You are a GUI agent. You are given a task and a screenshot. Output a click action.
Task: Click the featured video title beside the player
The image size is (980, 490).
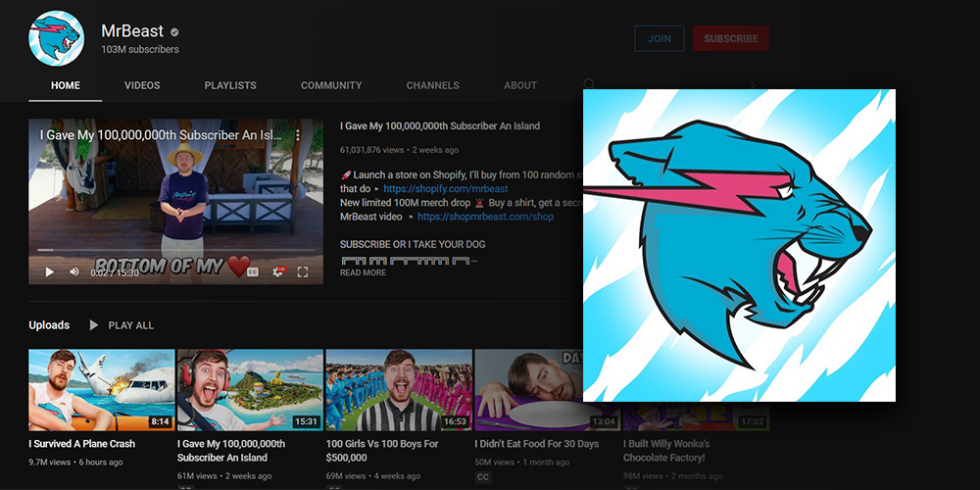pos(440,126)
